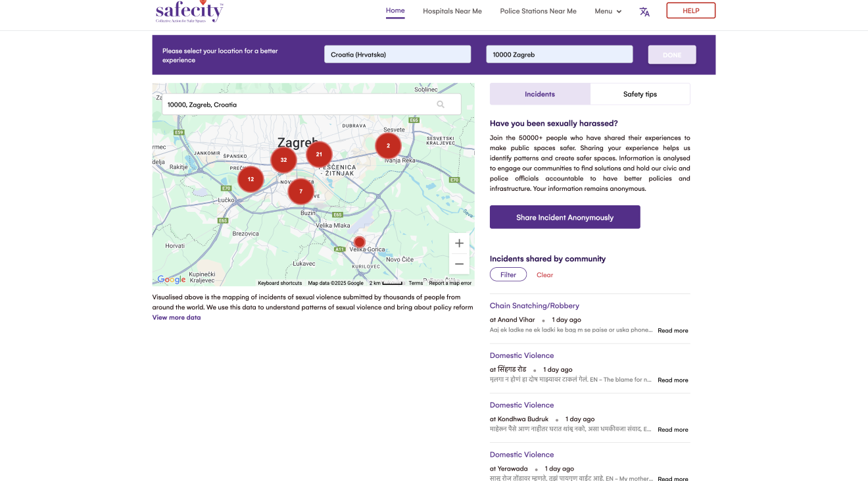Image resolution: width=868 pixels, height=481 pixels.
Task: Open the map cluster marked 12
Action: point(251,179)
